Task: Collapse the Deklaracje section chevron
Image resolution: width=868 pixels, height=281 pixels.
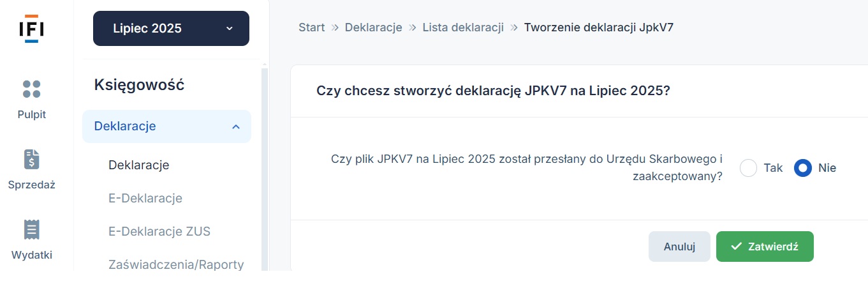Action: [236, 126]
